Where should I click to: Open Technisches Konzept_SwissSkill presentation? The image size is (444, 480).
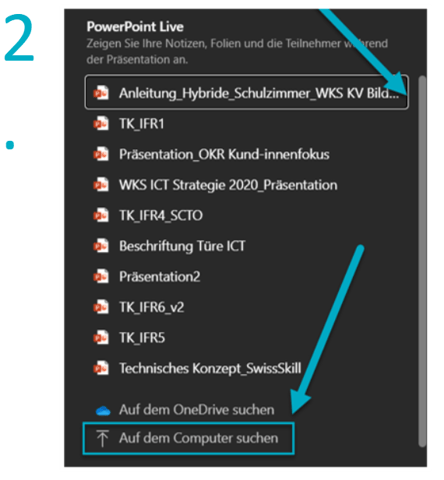pyautogui.click(x=210, y=368)
